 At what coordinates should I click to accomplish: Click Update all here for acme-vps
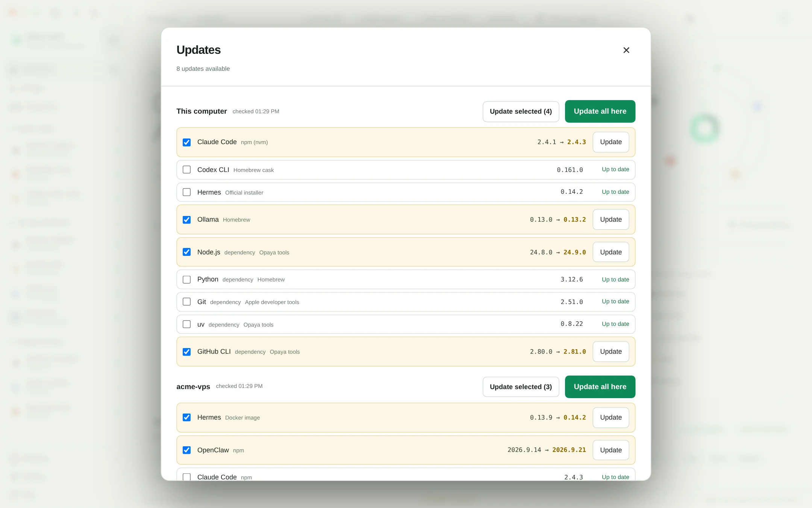coord(600,387)
